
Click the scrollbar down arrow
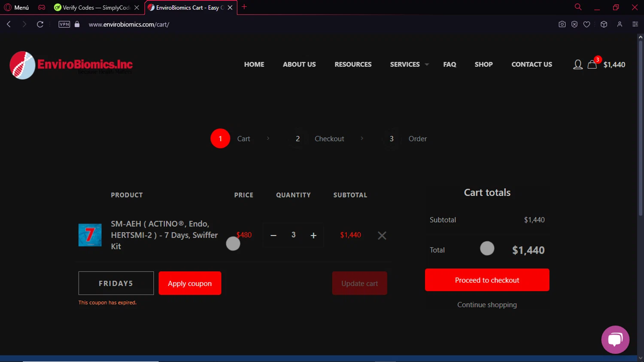click(x=640, y=359)
